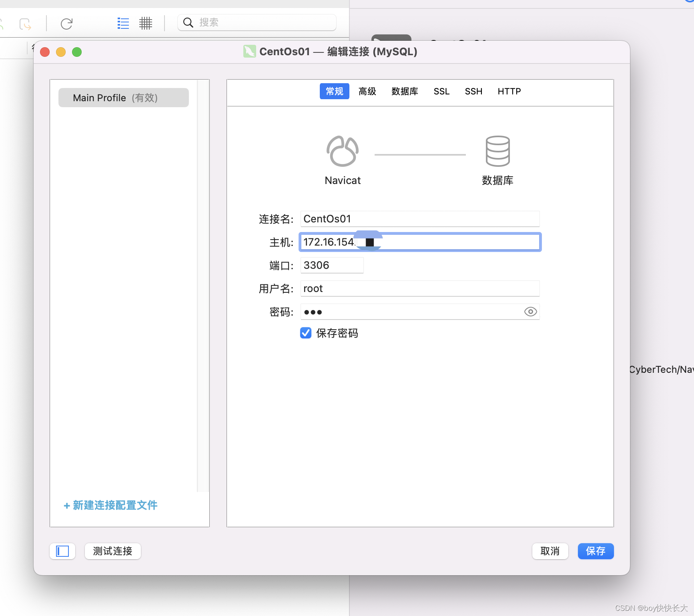
Task: Click the port field 3306
Action: coord(332,265)
